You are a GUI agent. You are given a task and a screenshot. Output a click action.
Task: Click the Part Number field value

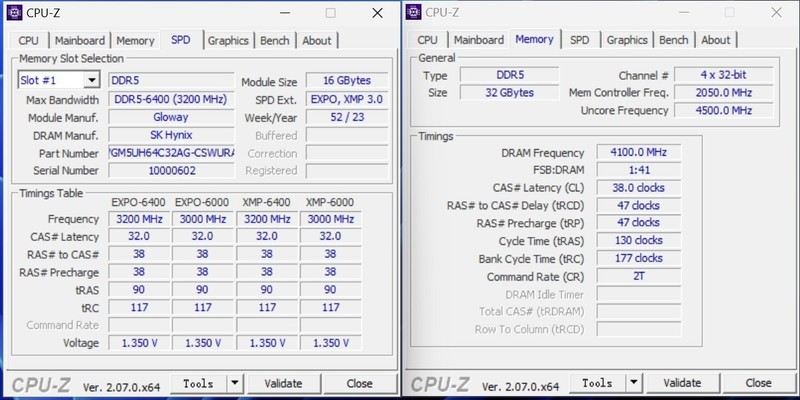point(171,153)
